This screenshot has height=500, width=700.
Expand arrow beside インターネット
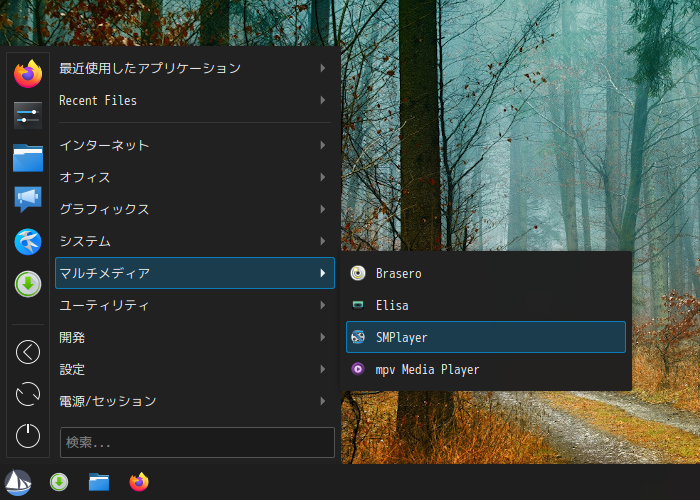tap(322, 145)
